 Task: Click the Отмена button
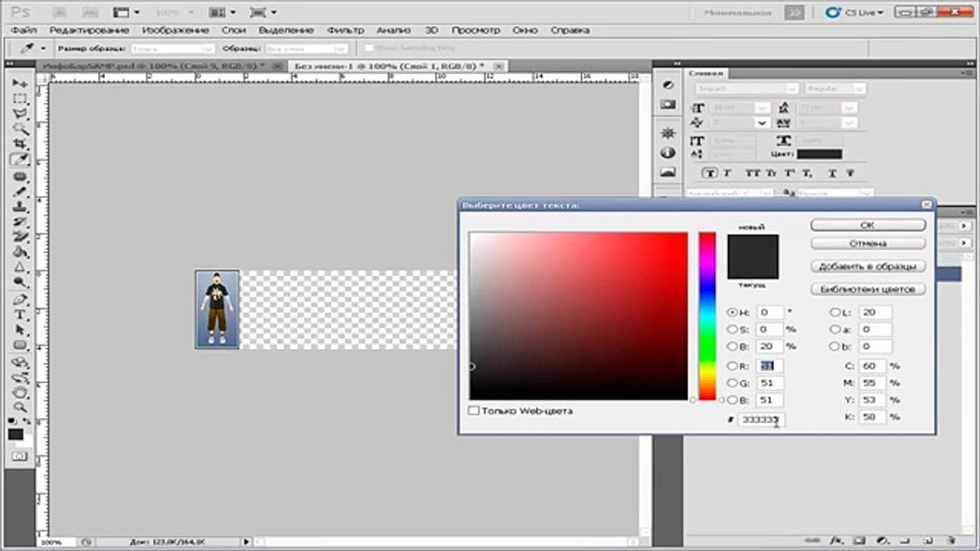point(867,243)
